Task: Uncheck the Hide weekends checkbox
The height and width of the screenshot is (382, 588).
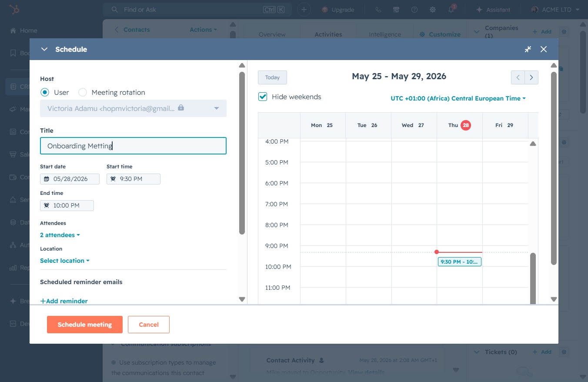Action: 263,97
